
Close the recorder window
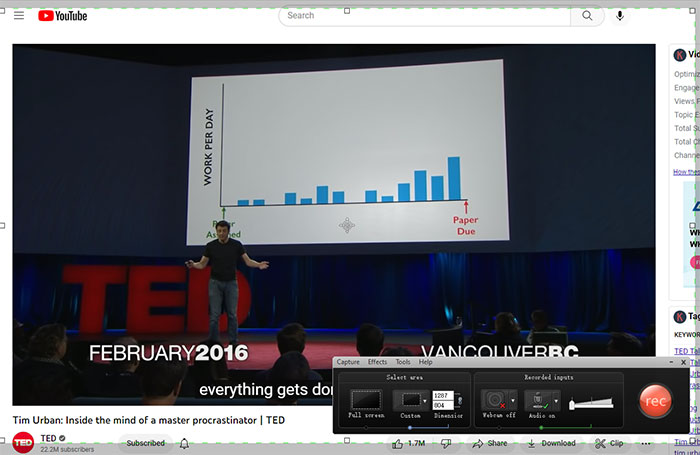[x=683, y=362]
